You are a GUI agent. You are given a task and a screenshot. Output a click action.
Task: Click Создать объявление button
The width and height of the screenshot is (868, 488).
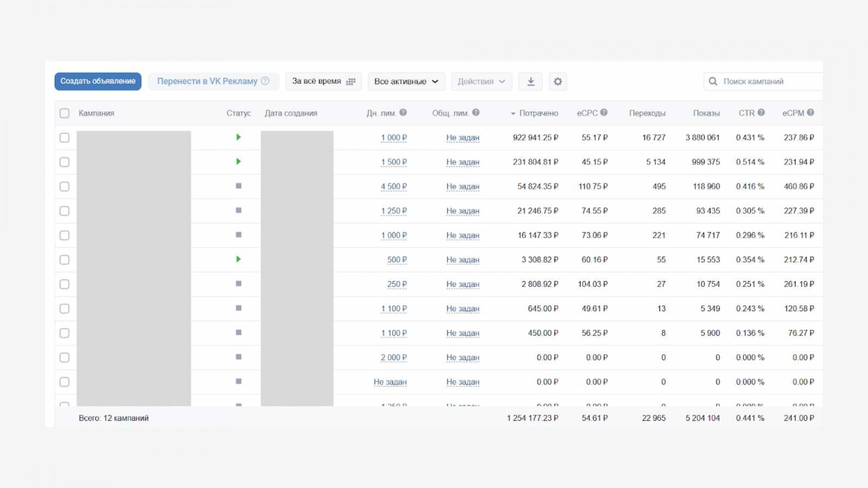click(x=98, y=81)
